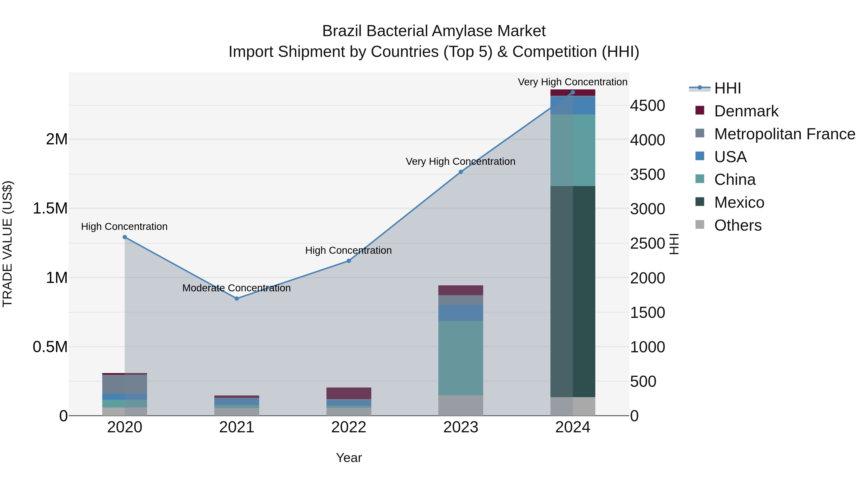Click the USA segment of 2024 bar
Screen dimensions: 868x488
(573, 105)
